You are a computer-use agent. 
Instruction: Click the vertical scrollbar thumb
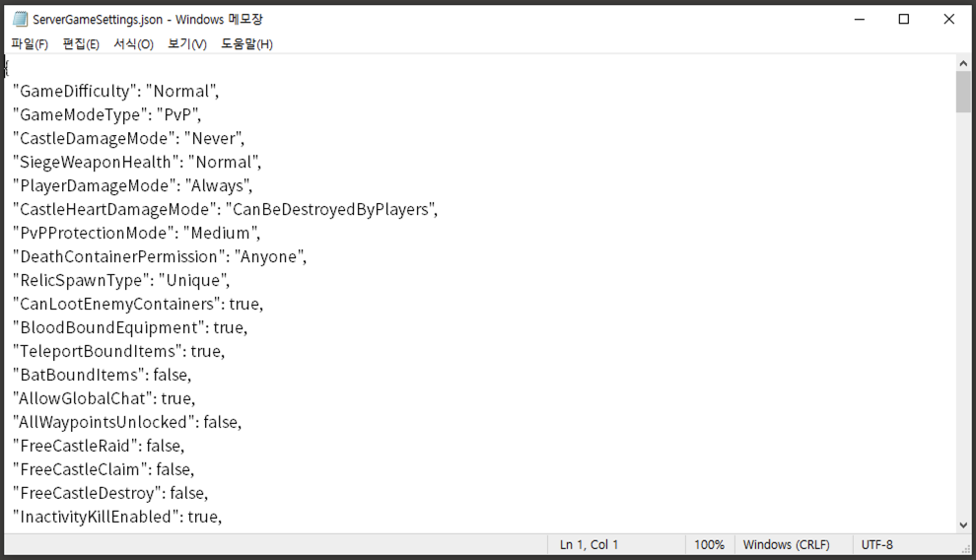(x=963, y=92)
